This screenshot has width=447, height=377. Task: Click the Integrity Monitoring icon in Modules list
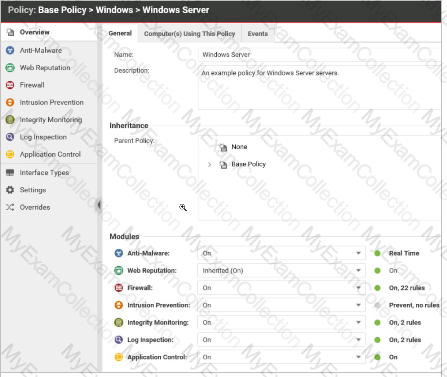pyautogui.click(x=119, y=322)
